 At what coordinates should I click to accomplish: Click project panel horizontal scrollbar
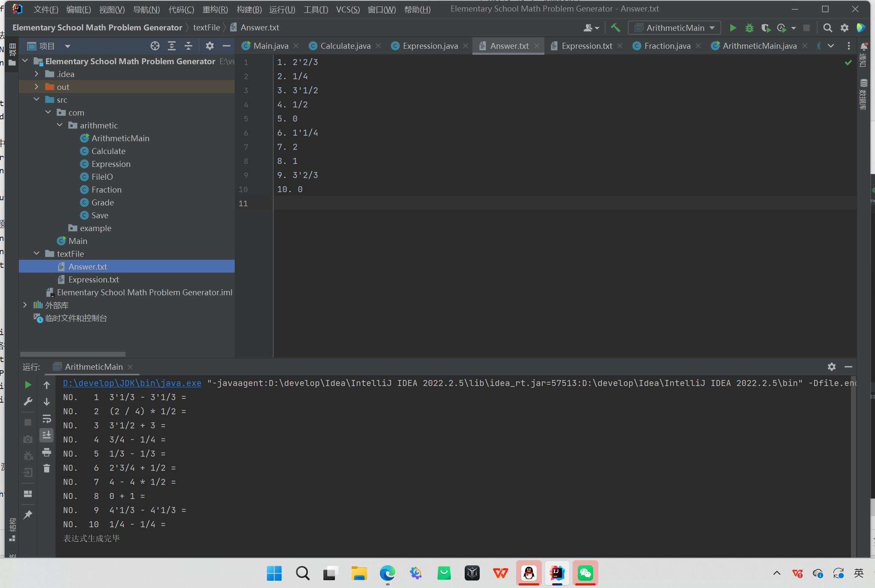[x=73, y=354]
